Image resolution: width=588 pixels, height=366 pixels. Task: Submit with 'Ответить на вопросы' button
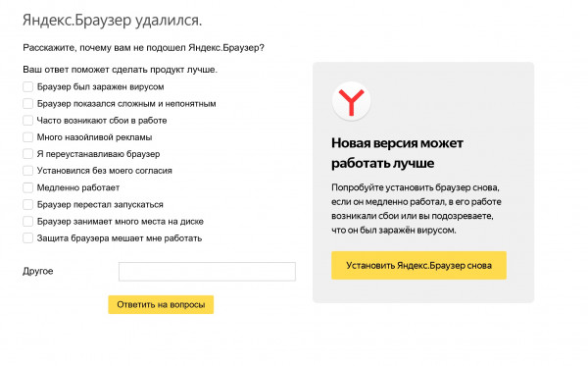coord(161,304)
